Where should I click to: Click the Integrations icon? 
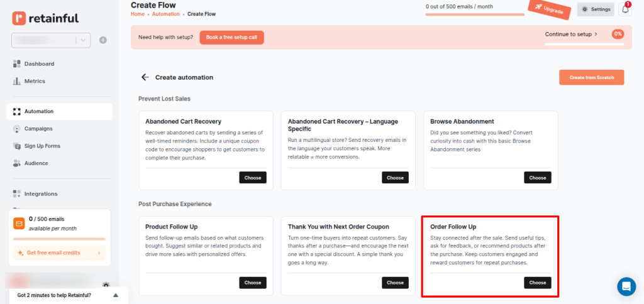(17, 193)
